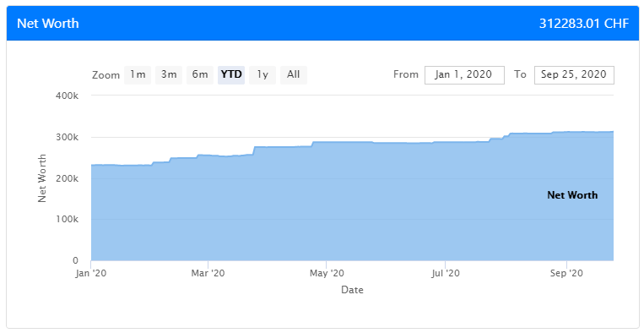Click the Net Worth panel title
The height and width of the screenshot is (333, 644).
pos(48,24)
